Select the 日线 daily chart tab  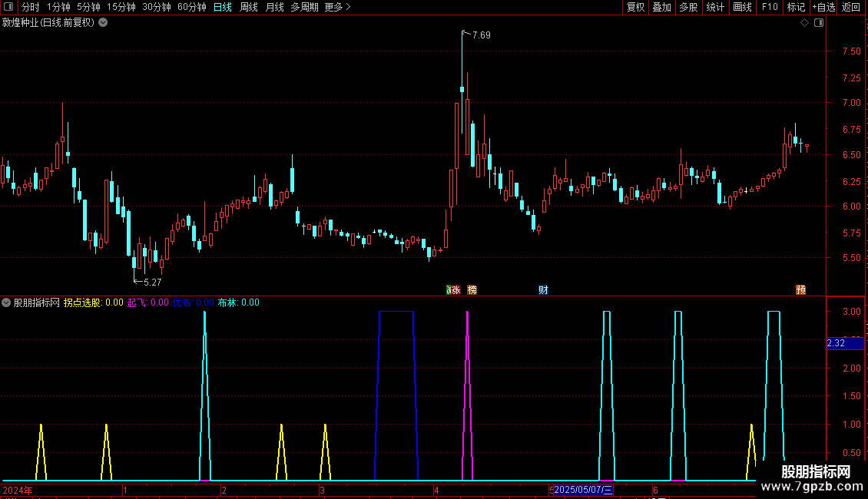coord(223,7)
